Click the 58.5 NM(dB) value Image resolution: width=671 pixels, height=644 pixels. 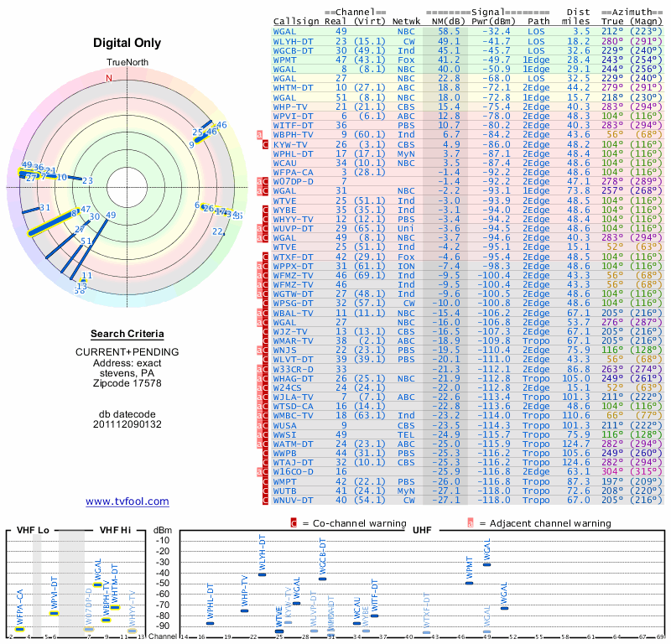pyautogui.click(x=449, y=32)
